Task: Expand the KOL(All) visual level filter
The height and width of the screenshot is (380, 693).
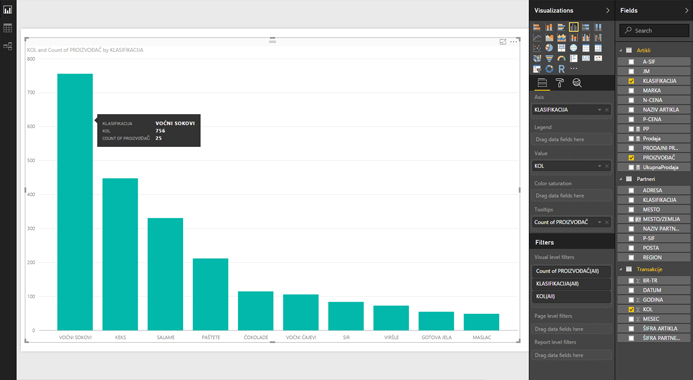Action: coord(571,296)
